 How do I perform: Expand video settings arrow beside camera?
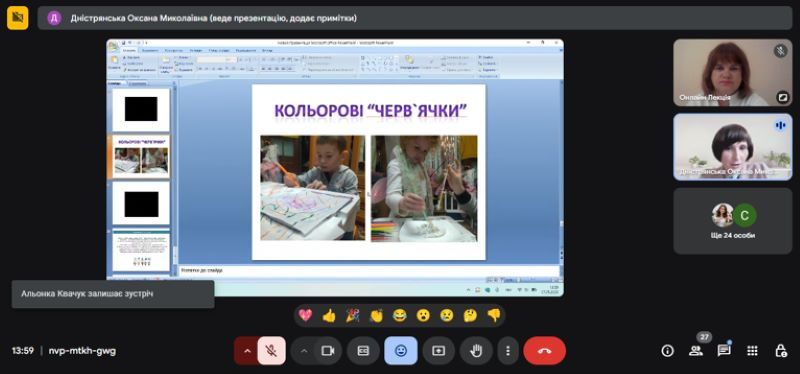tap(304, 351)
